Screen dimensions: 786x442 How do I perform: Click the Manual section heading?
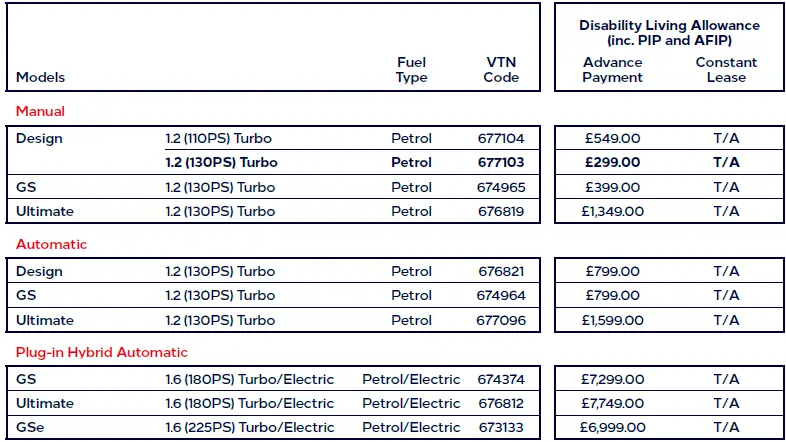coord(40,111)
